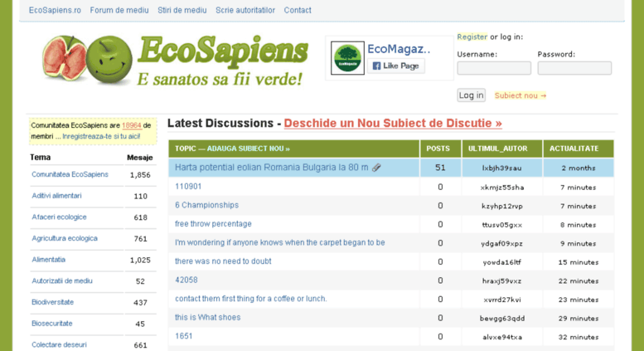Click the EcoSapiens apple logo image
The image size is (644, 351).
[x=87, y=60]
